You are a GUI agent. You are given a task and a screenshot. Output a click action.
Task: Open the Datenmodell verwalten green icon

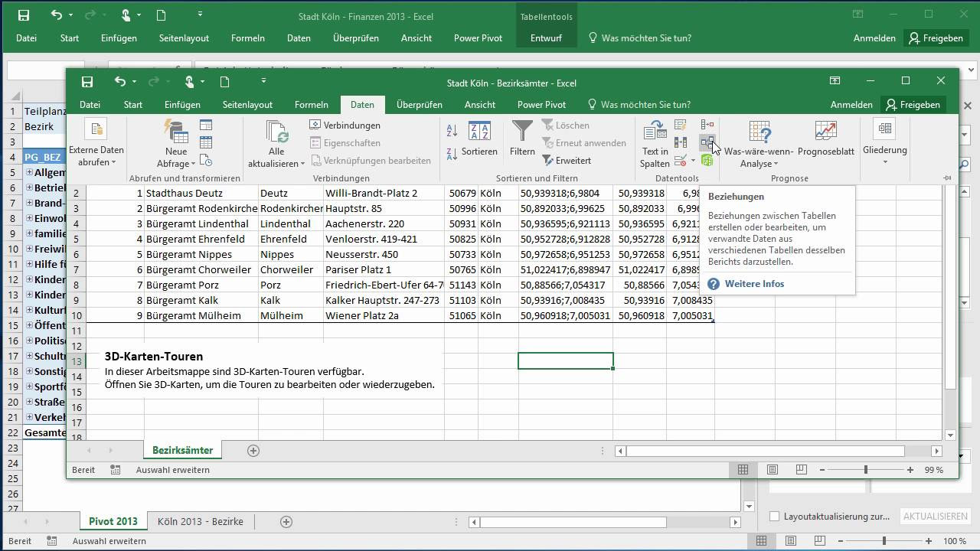click(707, 161)
